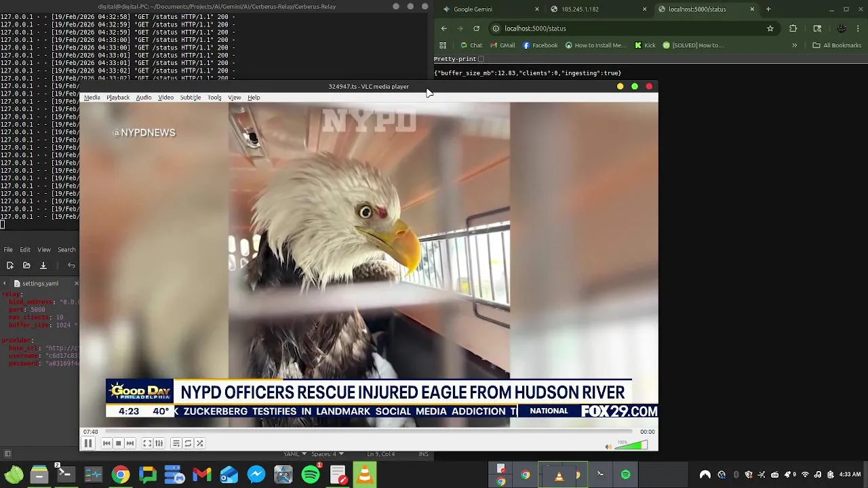Toggle random shuffle in VLC

(199, 443)
